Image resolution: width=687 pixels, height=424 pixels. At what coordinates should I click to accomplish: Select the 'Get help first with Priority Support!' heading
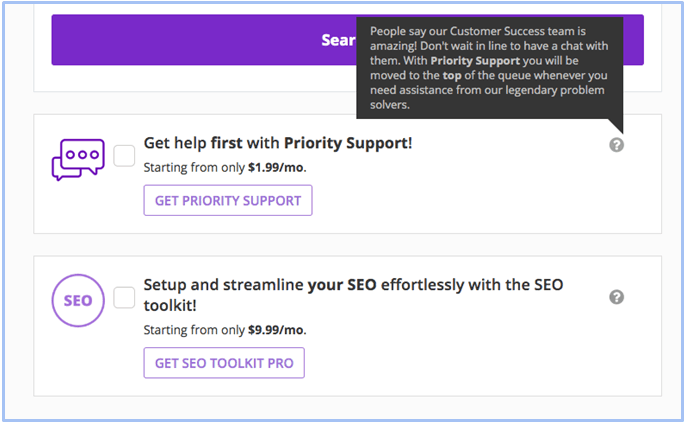(278, 143)
